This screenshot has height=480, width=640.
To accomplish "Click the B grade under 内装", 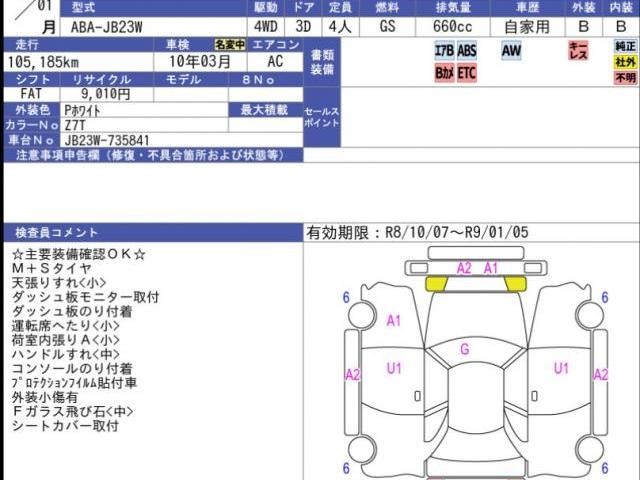I will pos(621,27).
